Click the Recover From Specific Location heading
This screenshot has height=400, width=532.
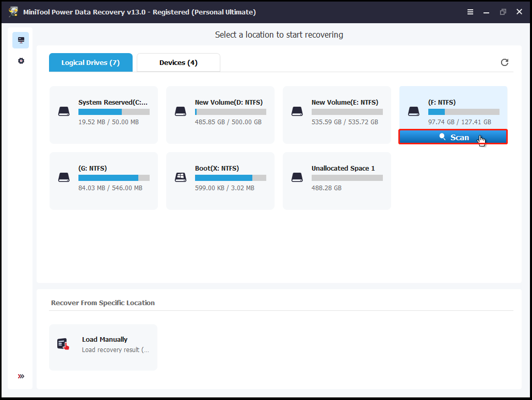(x=103, y=303)
